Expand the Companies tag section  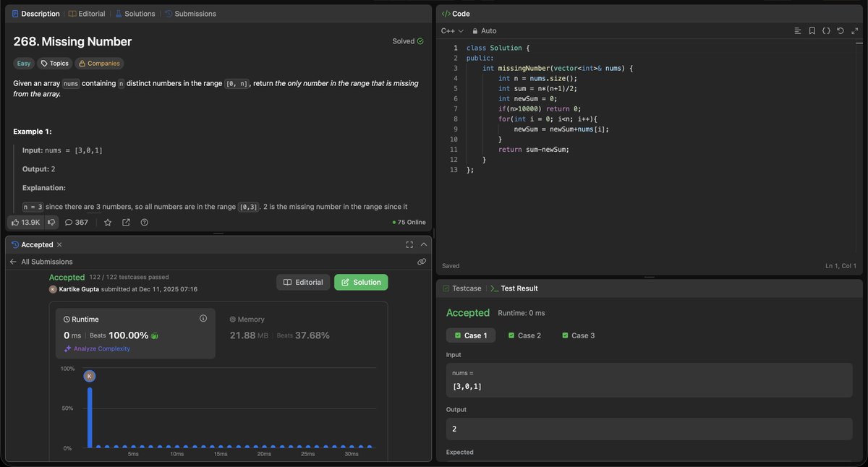click(x=99, y=63)
